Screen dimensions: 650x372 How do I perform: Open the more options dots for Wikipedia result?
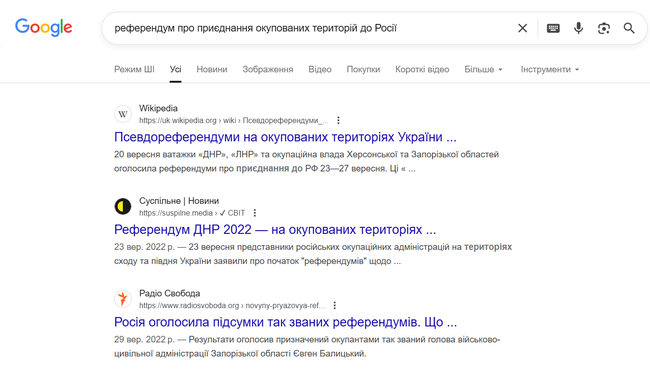(338, 120)
